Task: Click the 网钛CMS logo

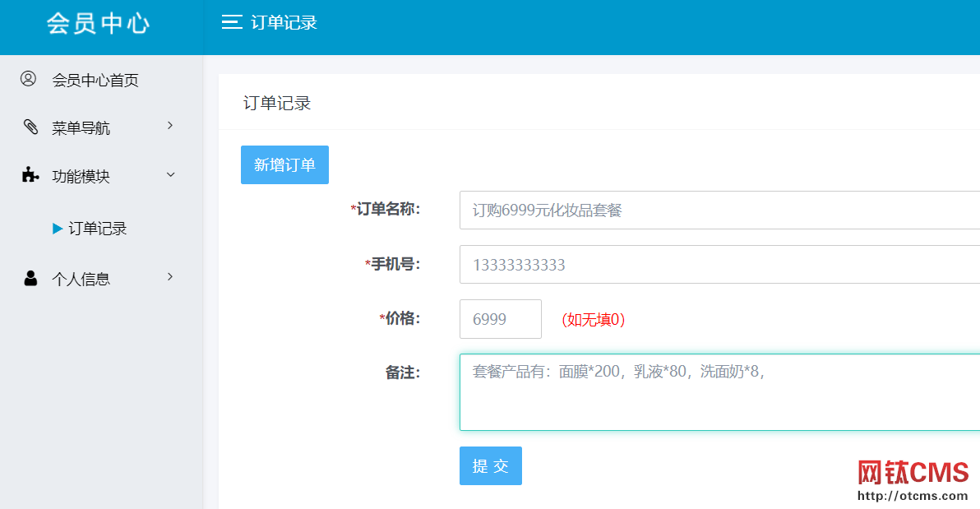Action: (x=913, y=471)
